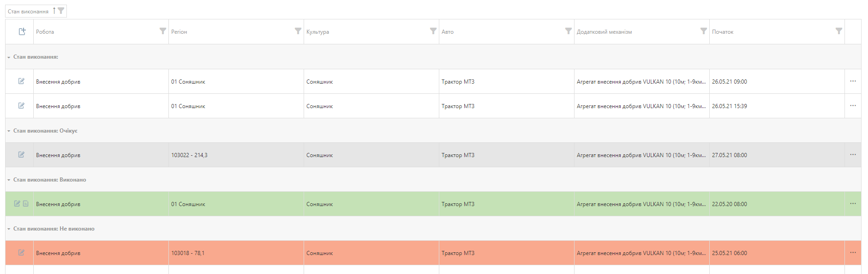This screenshot has height=274, width=868.
Task: Click the filter icon on Стан виконання group chip
Action: (x=61, y=11)
